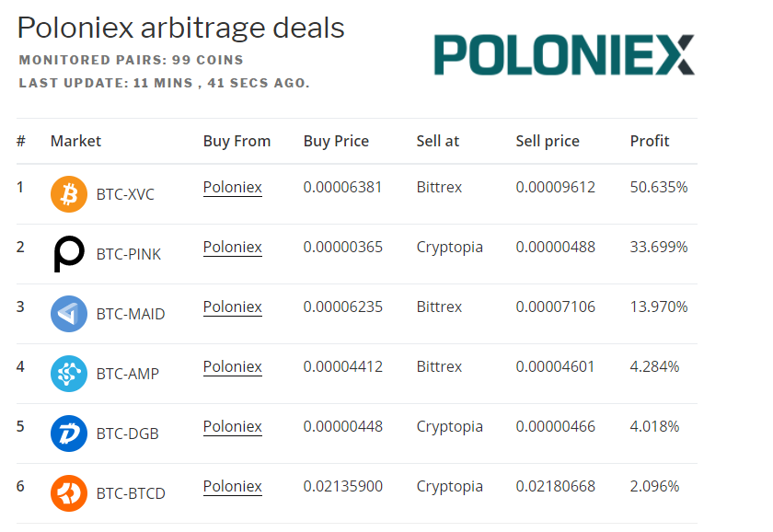Click the Buy Price column header
Viewport: 773px width, 532px height.
pos(336,141)
